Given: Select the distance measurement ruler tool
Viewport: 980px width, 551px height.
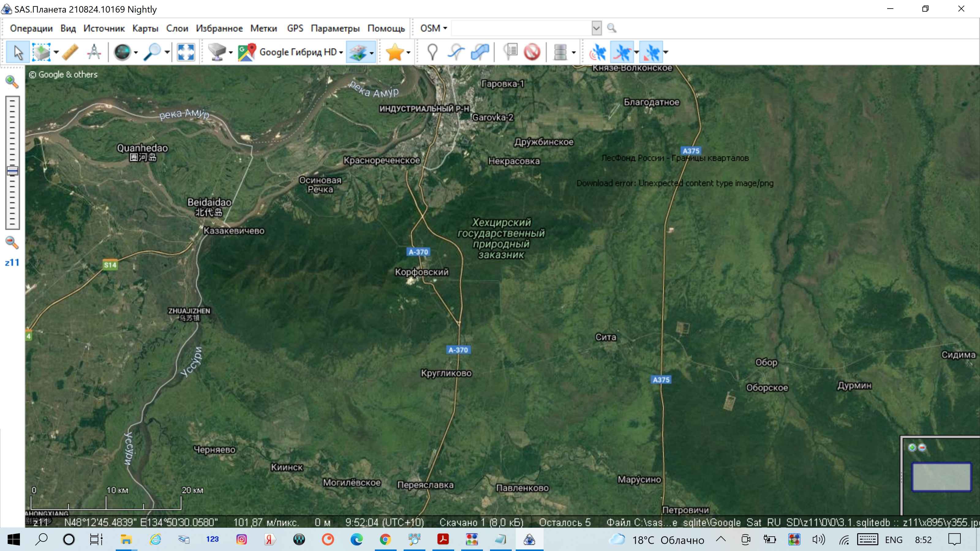Looking at the screenshot, I should coord(70,52).
